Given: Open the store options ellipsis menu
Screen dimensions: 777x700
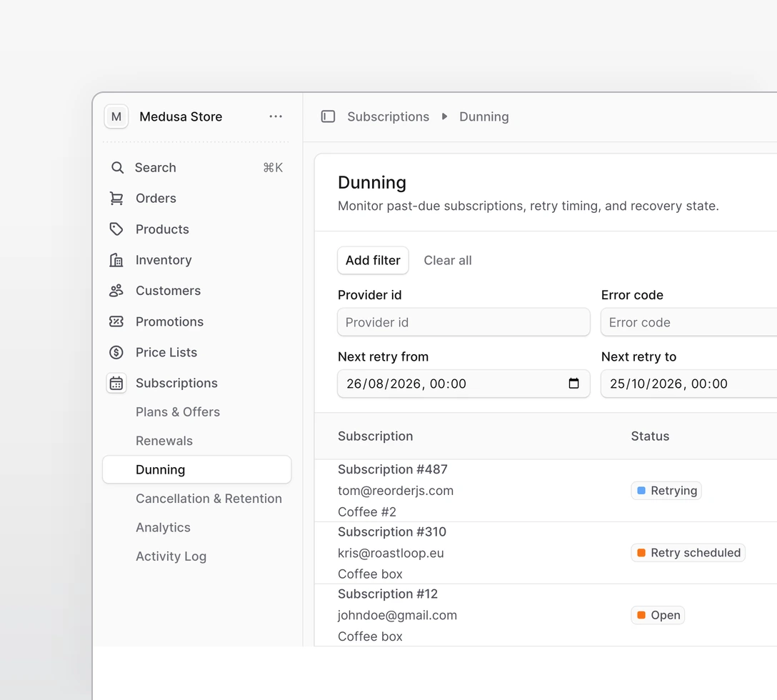Looking at the screenshot, I should (x=276, y=116).
